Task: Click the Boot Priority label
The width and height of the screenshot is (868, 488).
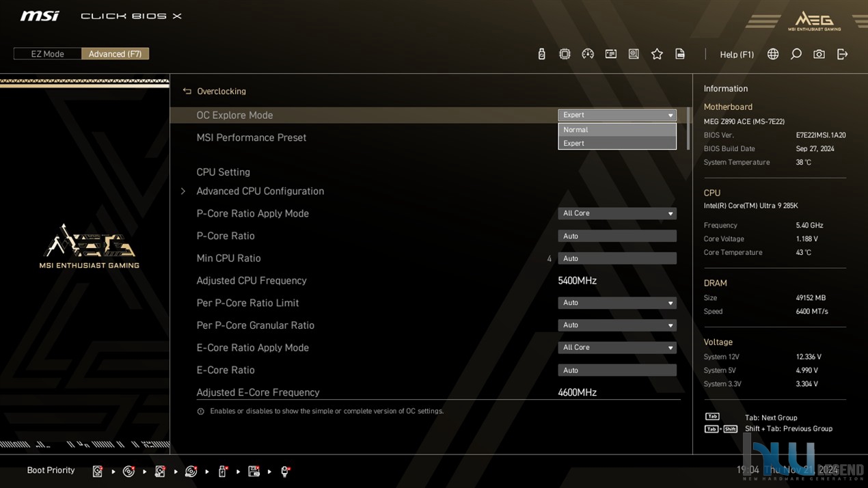Action: tap(51, 471)
